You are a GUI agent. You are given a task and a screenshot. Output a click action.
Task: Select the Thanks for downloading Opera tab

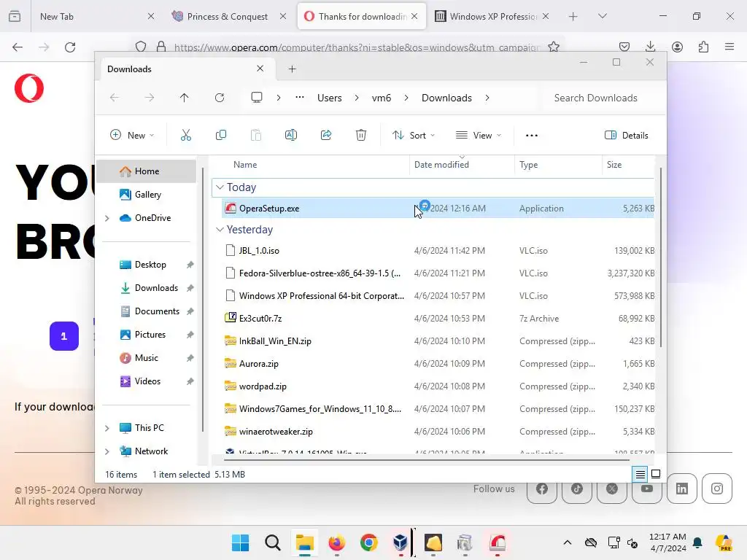pyautogui.click(x=362, y=16)
